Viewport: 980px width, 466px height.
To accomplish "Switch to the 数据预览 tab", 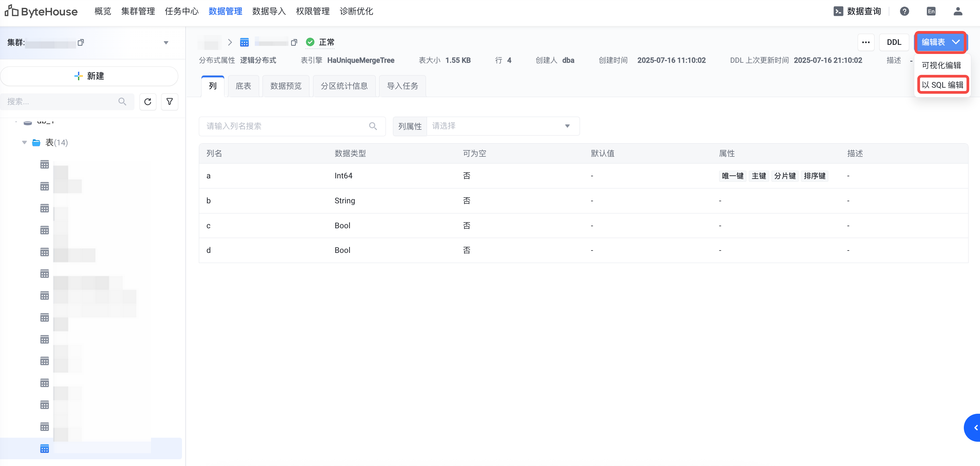I will [286, 86].
